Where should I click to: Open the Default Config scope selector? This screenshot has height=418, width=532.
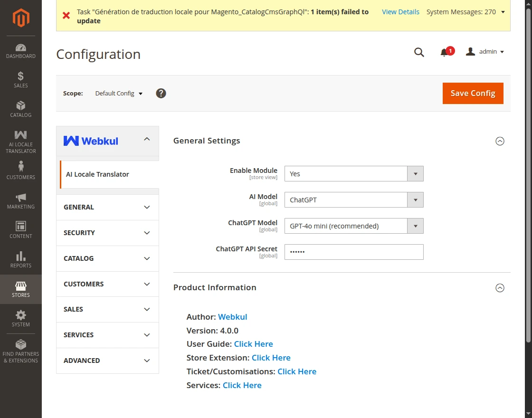point(119,94)
